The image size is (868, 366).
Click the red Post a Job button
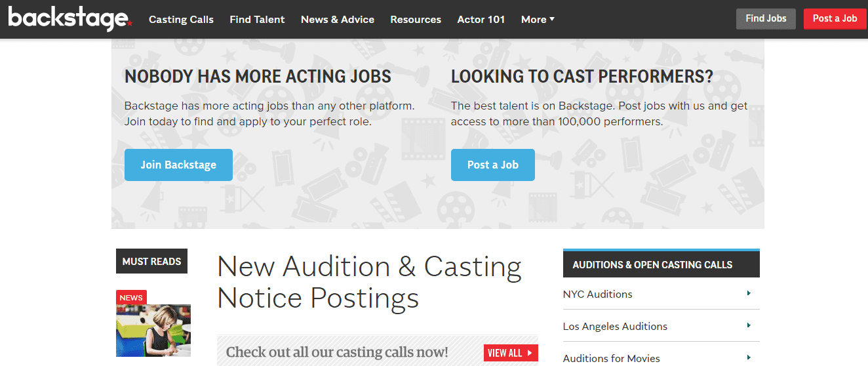pyautogui.click(x=835, y=19)
